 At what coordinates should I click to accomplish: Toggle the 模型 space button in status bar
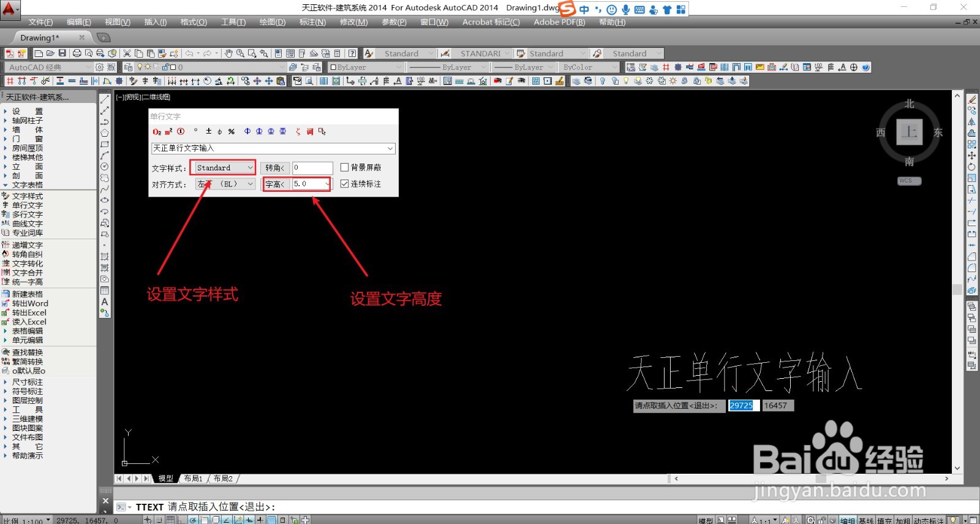coord(706,520)
